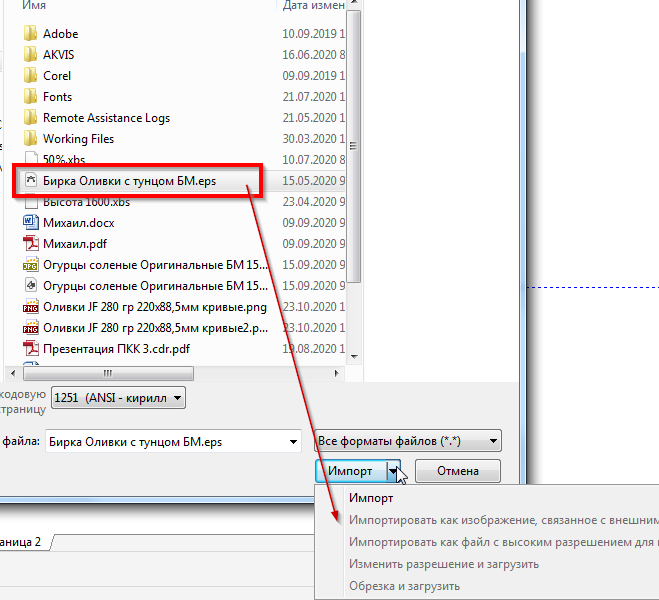Choose Изменить разрешение и загрузить
Screen dimensions: 659x600
pos(444,564)
